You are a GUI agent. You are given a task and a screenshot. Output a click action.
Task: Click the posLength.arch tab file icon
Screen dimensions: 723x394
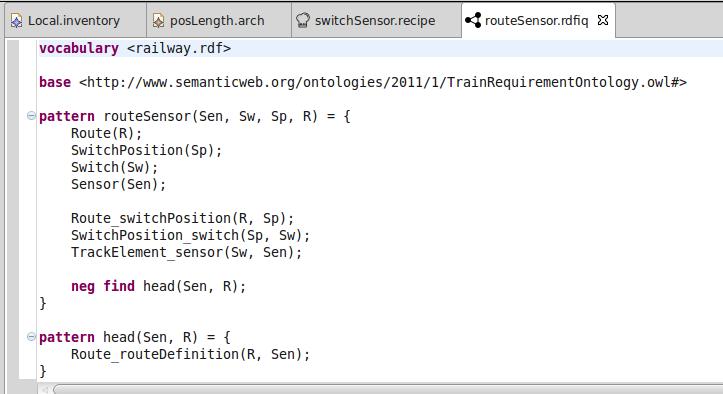pos(158,21)
